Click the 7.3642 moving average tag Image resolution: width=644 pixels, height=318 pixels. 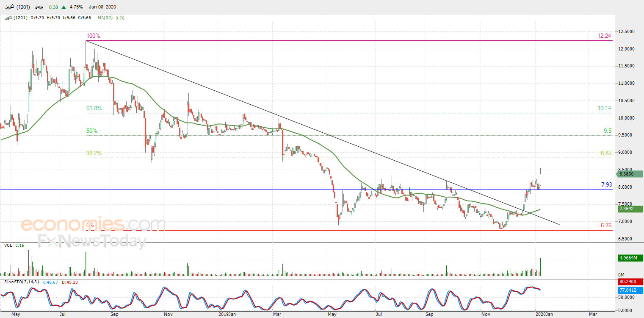pyautogui.click(x=630, y=209)
